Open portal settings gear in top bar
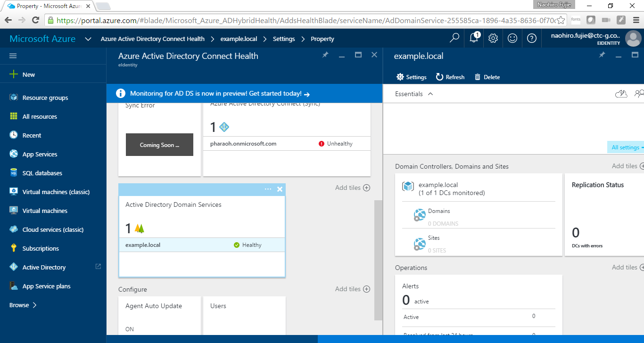Viewport: 644px width, 343px height. [x=493, y=39]
